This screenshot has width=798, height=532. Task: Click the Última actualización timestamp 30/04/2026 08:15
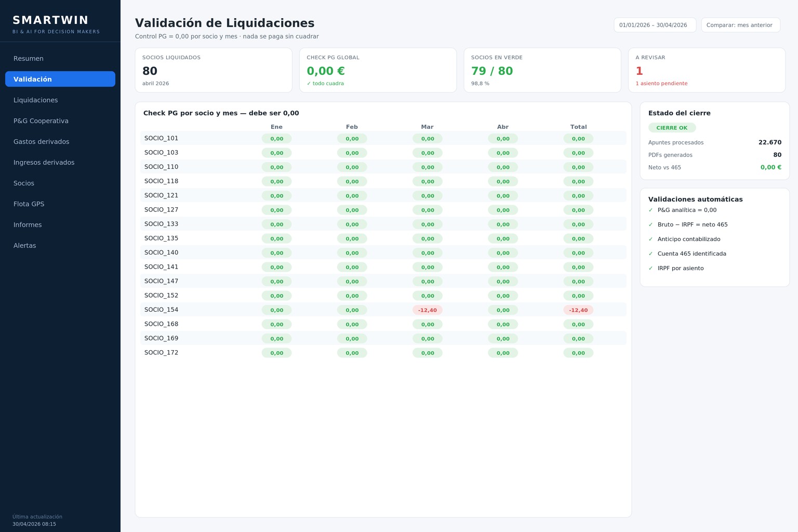[34, 524]
